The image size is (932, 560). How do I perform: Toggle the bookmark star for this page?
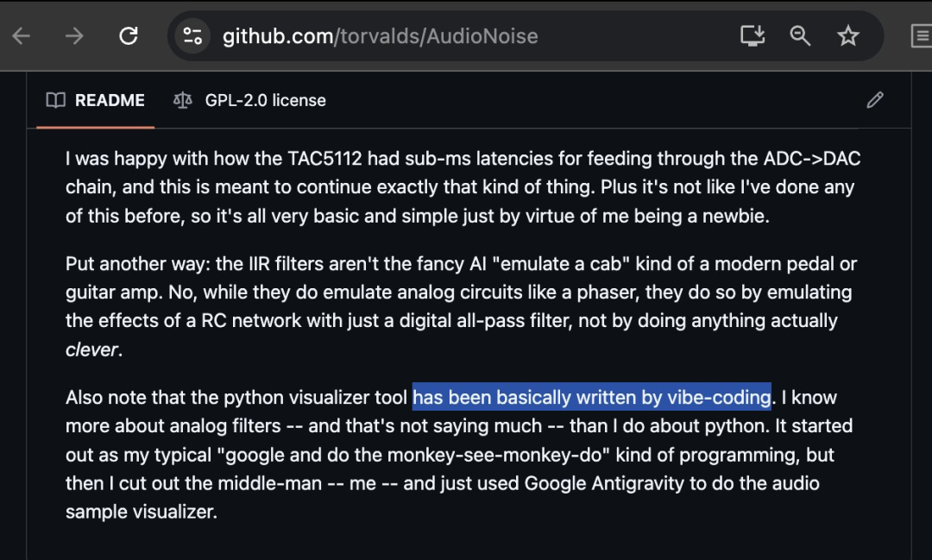click(848, 35)
